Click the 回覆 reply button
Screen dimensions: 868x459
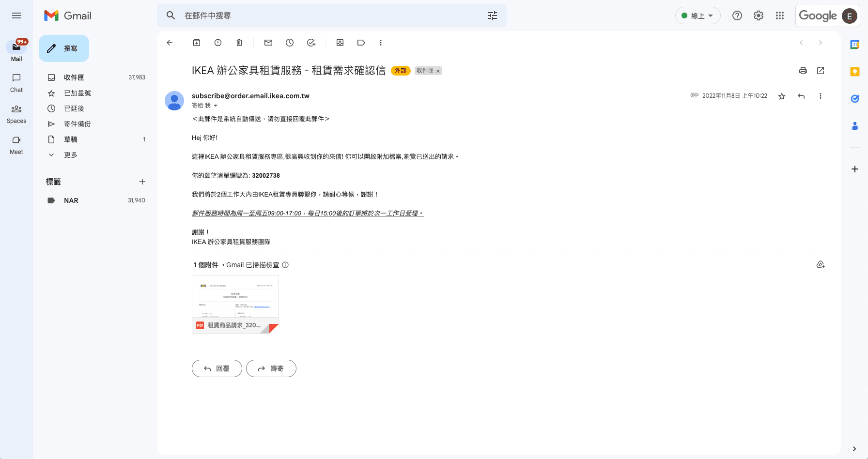217,368
